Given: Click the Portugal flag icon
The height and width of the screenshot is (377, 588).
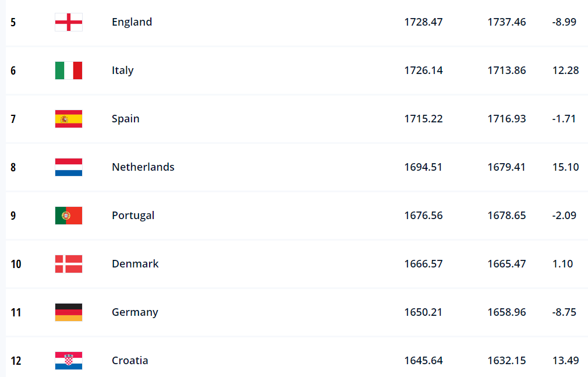Looking at the screenshot, I should [x=69, y=216].
